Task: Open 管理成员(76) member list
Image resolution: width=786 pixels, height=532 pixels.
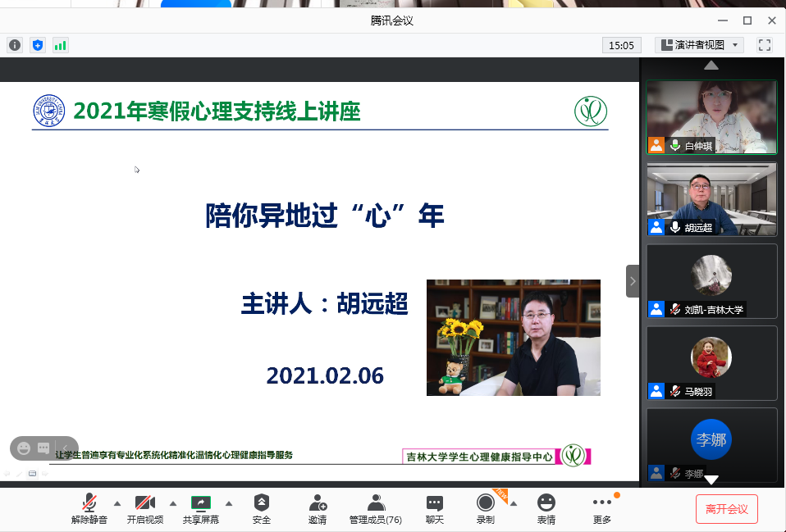Action: point(375,509)
